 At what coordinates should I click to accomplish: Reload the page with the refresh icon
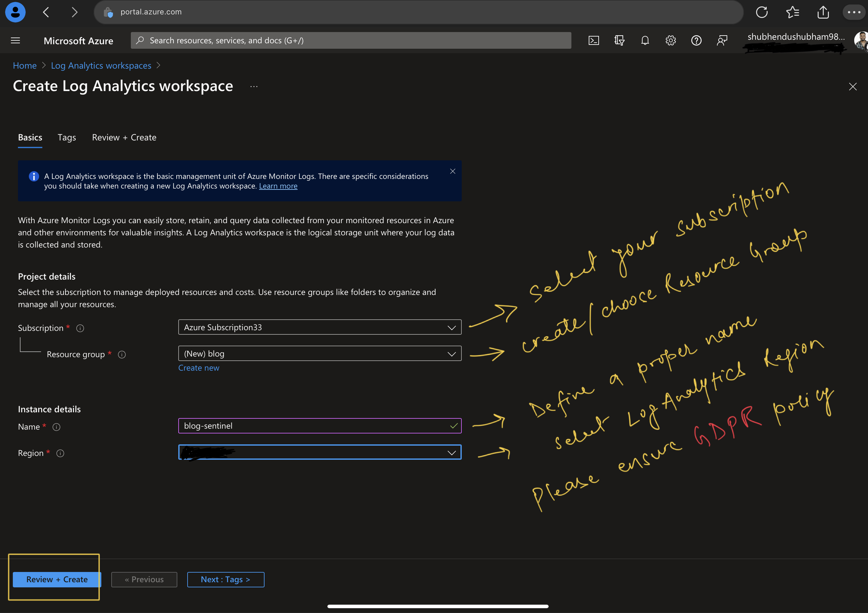(762, 12)
